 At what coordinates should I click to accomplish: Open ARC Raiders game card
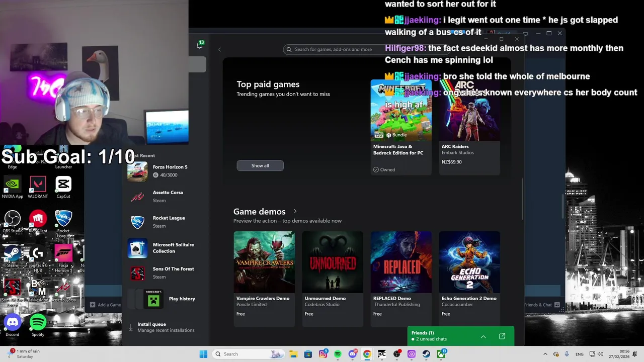(469, 127)
